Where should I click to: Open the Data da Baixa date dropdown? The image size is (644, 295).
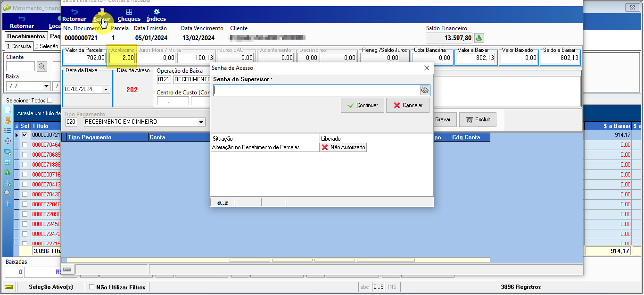[105, 89]
